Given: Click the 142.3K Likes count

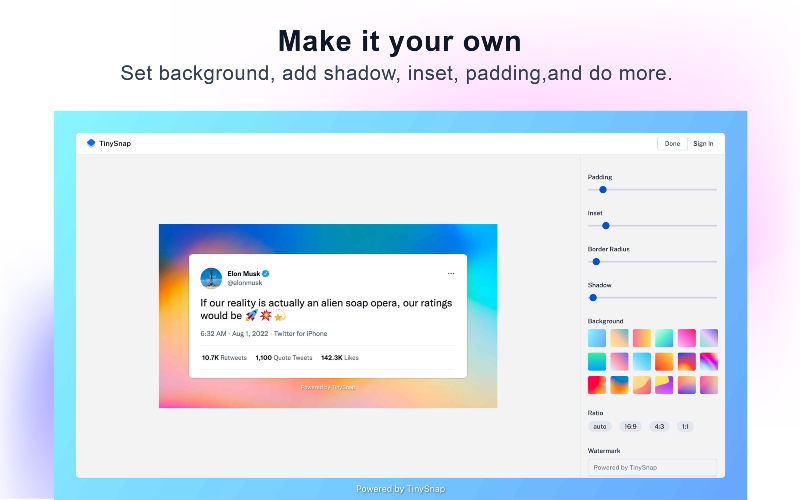Looking at the screenshot, I should point(340,358).
